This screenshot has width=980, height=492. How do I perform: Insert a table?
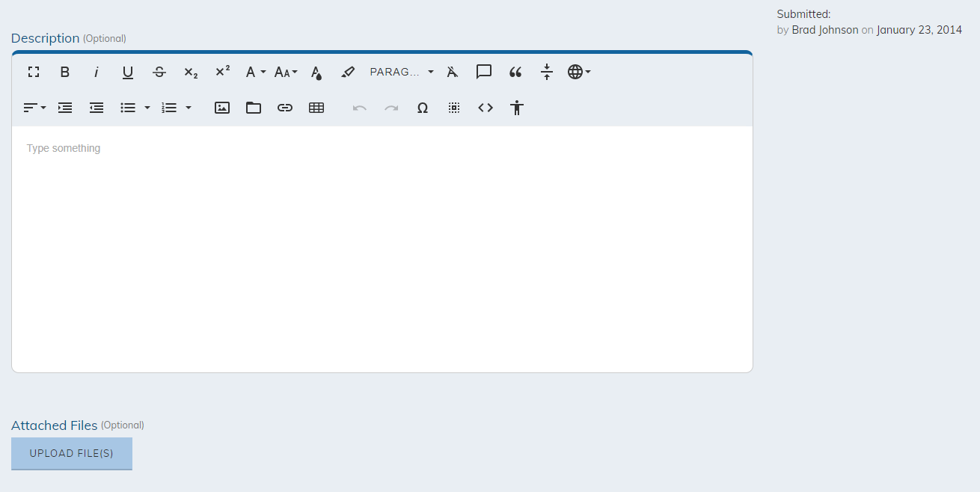pos(316,108)
